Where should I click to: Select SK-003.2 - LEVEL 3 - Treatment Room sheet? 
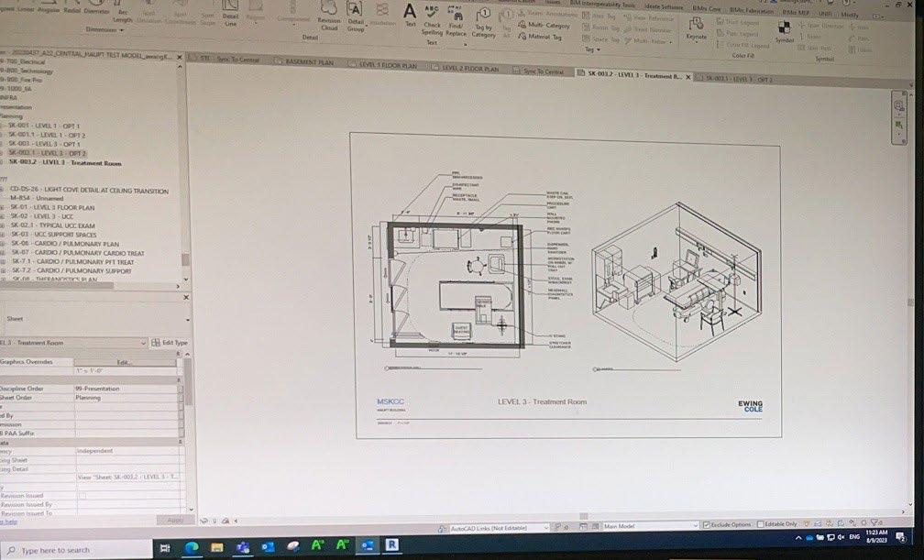[x=65, y=162]
